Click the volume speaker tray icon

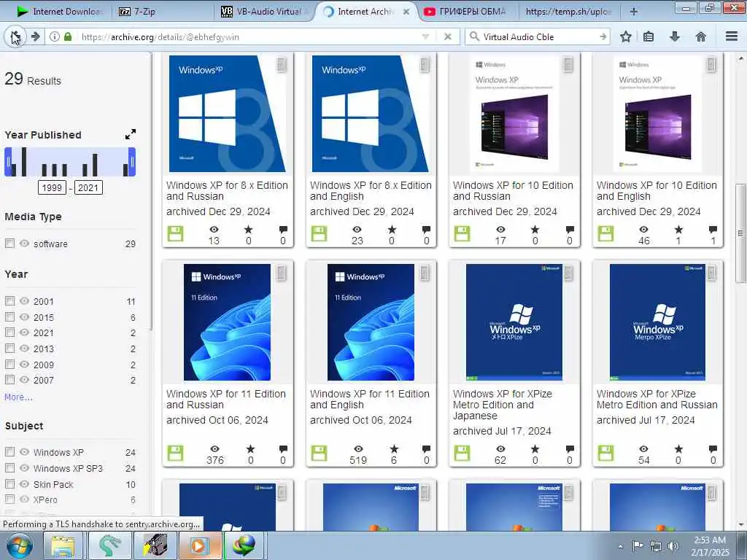coord(673,545)
